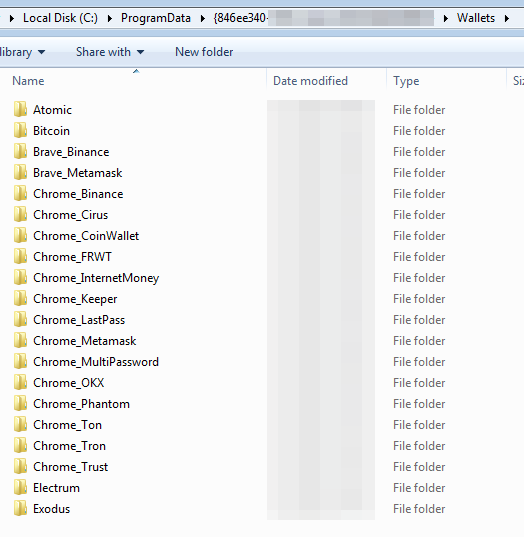Select the Chrome_Cirus folder name
The width and height of the screenshot is (524, 537).
71,215
